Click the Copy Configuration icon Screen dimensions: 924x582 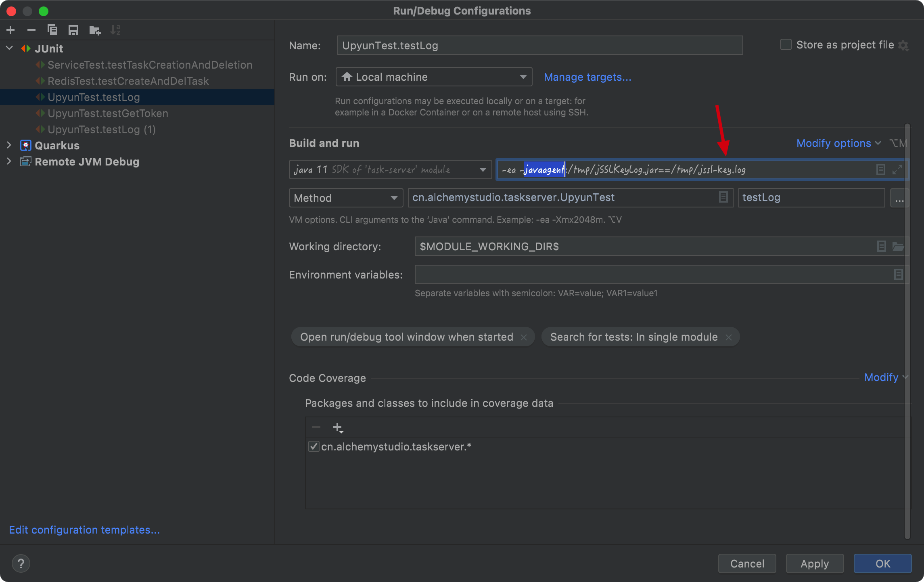coord(52,30)
